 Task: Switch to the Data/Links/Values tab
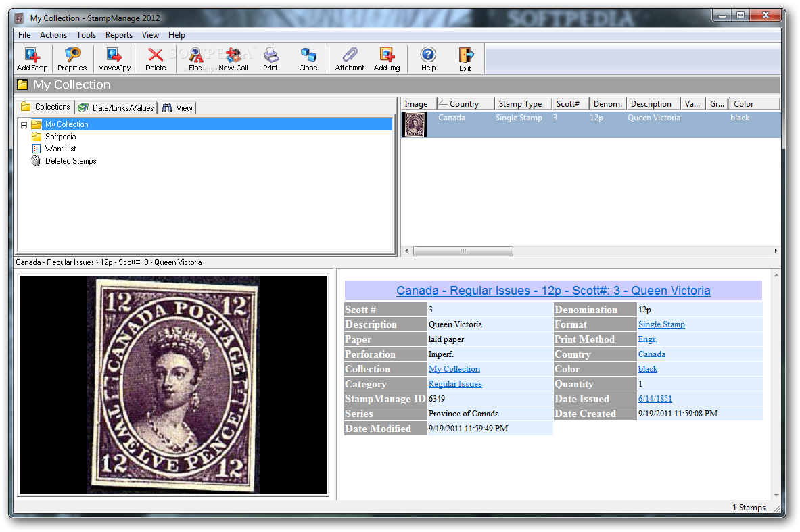click(116, 107)
